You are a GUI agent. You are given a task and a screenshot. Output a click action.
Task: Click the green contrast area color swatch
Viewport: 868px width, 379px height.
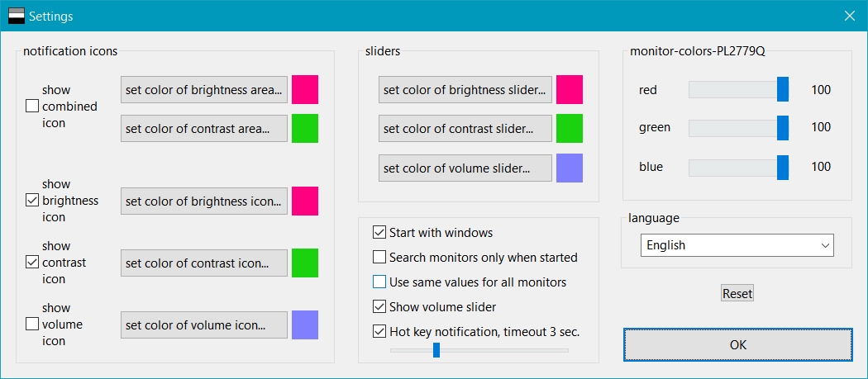click(305, 128)
